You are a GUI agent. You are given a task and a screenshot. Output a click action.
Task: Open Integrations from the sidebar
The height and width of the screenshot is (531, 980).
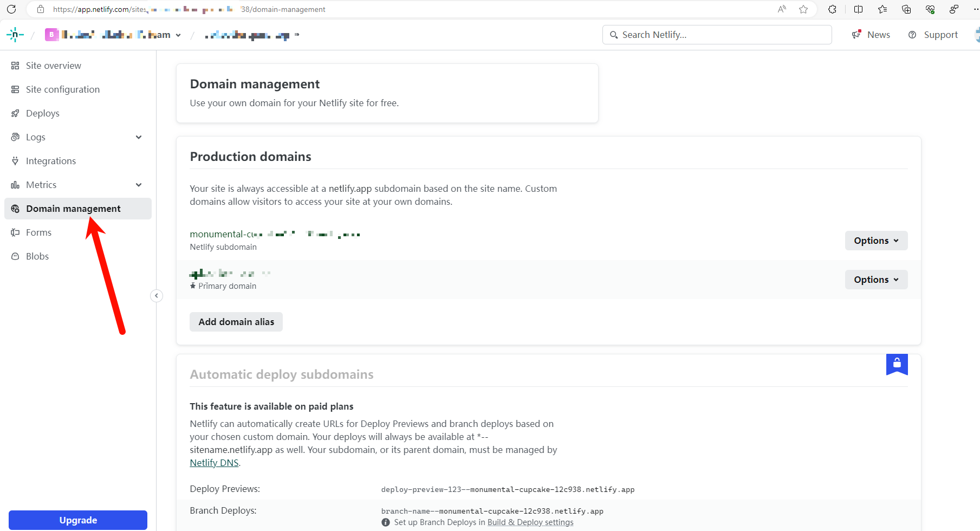(x=51, y=160)
